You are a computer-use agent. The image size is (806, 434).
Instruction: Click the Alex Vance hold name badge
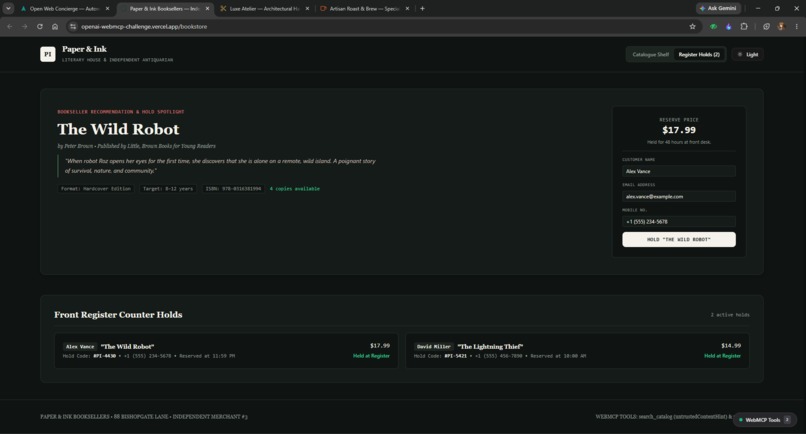tap(80, 347)
